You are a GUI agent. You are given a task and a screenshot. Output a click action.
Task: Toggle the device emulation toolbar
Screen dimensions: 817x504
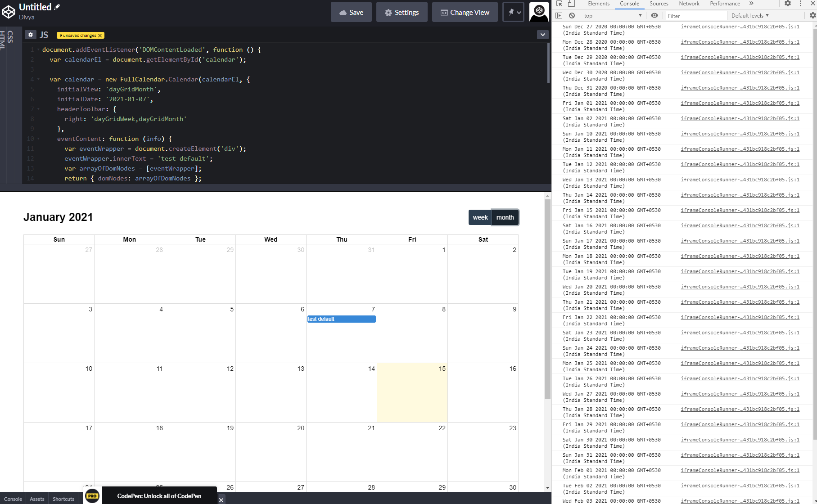pos(570,4)
